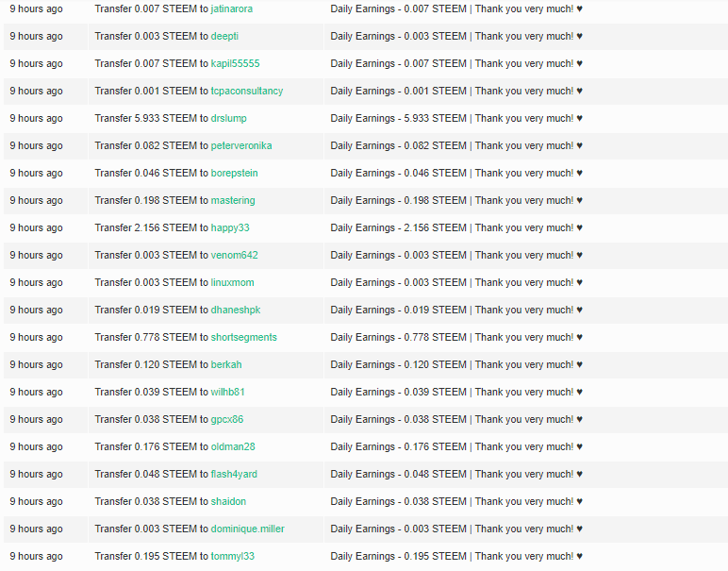This screenshot has height=571, width=728.
Task: Open flash4yard account link
Action: tap(234, 475)
